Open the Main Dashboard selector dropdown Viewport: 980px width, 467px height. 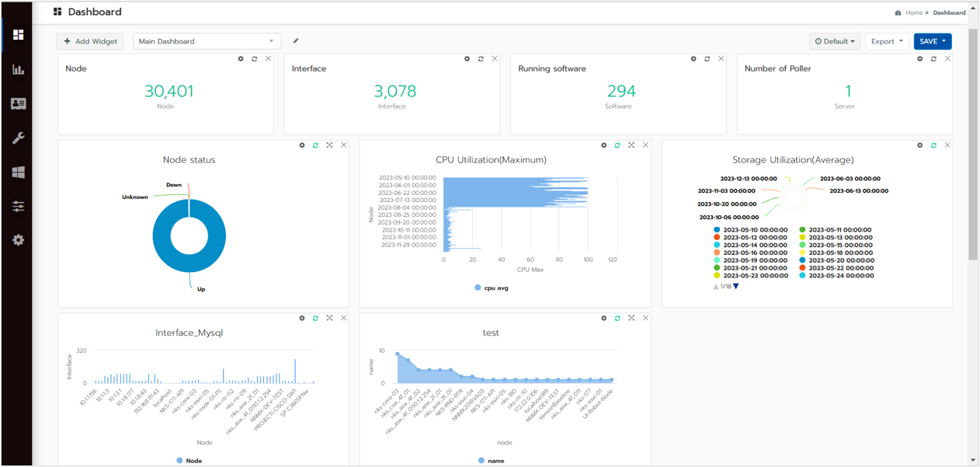(x=207, y=41)
